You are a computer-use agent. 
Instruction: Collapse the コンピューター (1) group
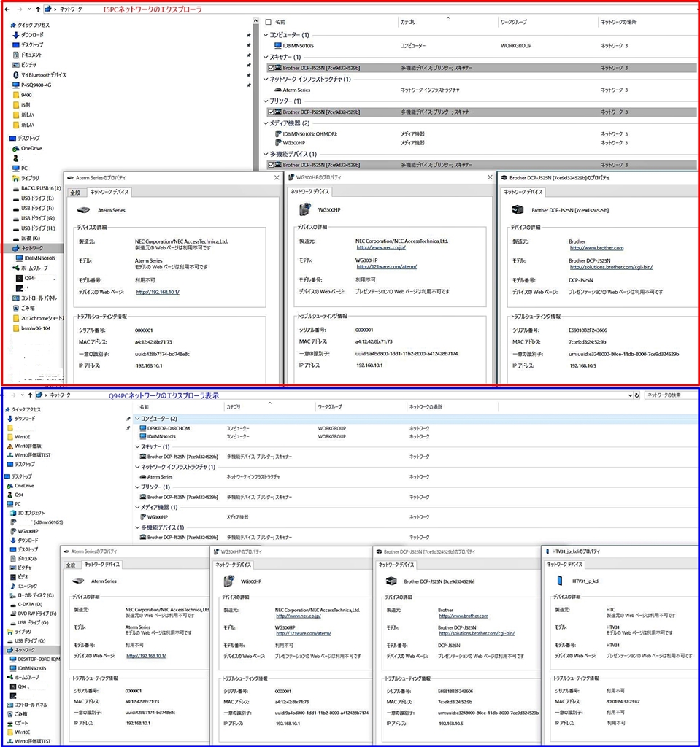click(x=266, y=35)
